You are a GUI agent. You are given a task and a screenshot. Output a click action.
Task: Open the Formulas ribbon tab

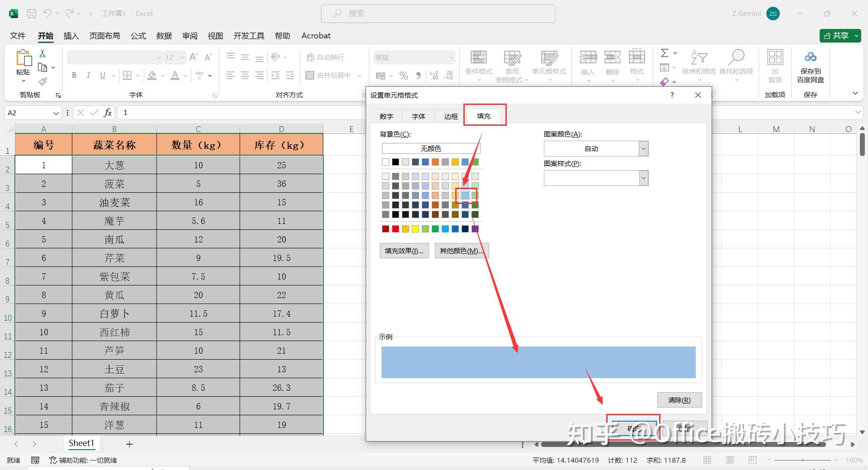point(138,36)
